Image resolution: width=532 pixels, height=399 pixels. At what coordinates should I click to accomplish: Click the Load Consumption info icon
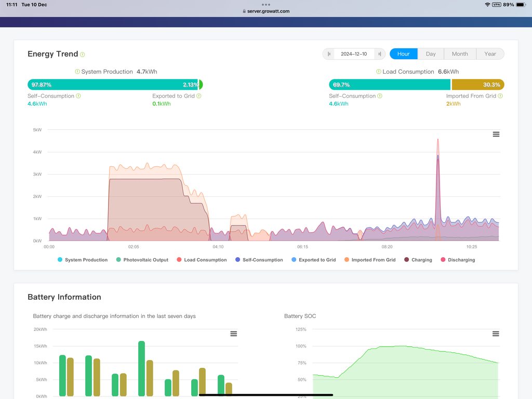(379, 72)
